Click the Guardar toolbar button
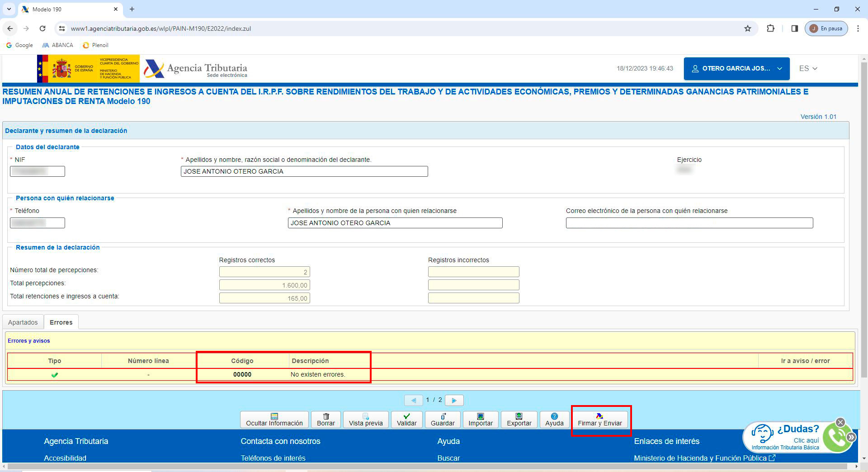 pos(443,420)
